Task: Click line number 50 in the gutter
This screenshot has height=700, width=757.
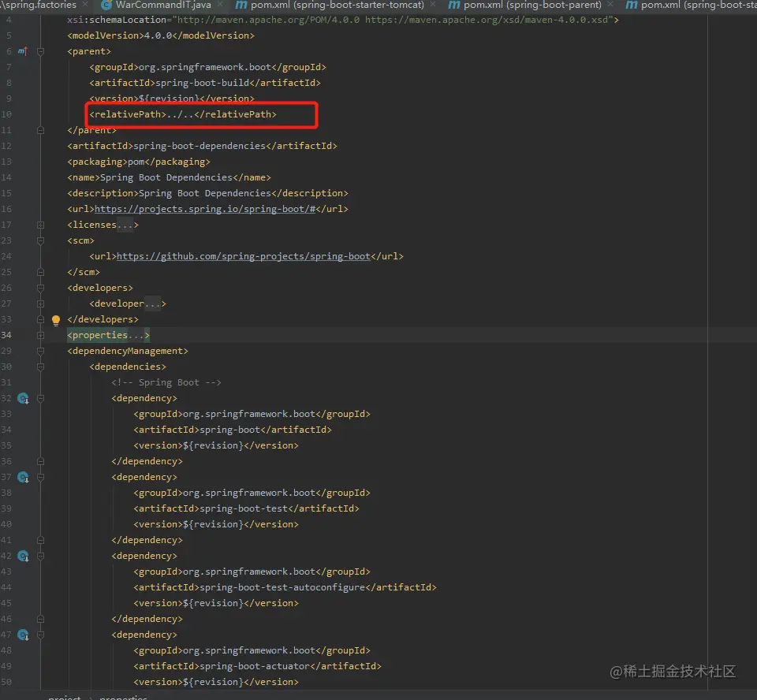Action: click(x=6, y=682)
